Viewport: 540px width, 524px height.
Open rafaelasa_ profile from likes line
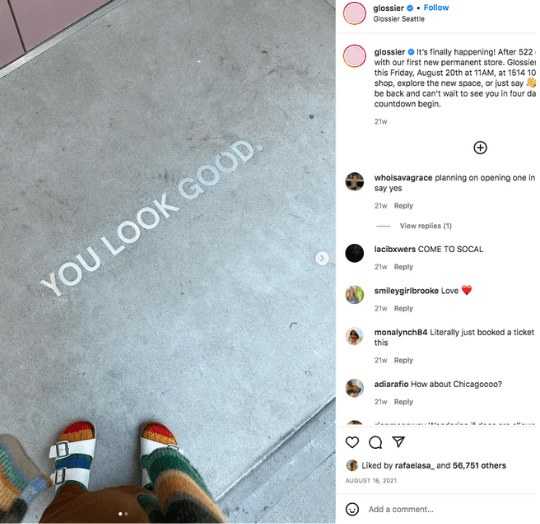point(414,465)
